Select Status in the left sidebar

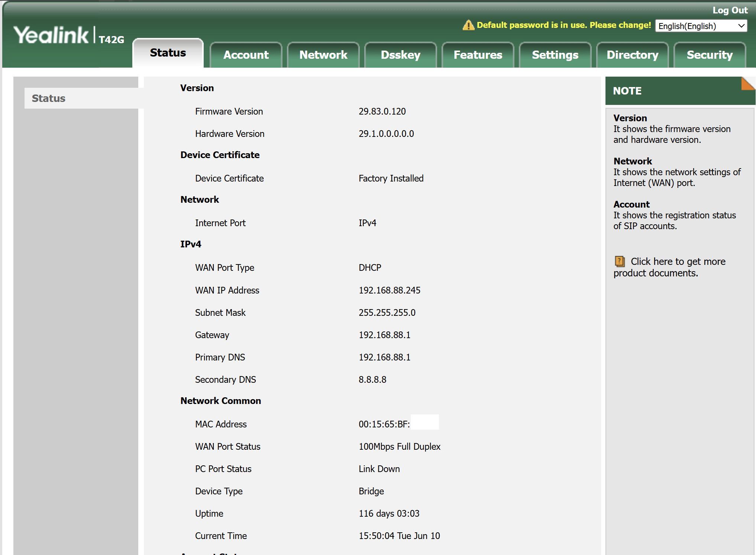[49, 99]
